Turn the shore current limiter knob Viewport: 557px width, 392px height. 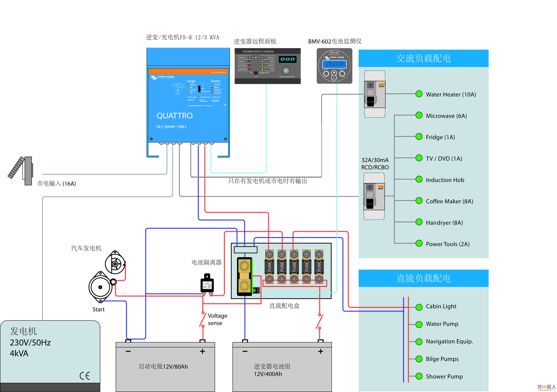tap(286, 71)
